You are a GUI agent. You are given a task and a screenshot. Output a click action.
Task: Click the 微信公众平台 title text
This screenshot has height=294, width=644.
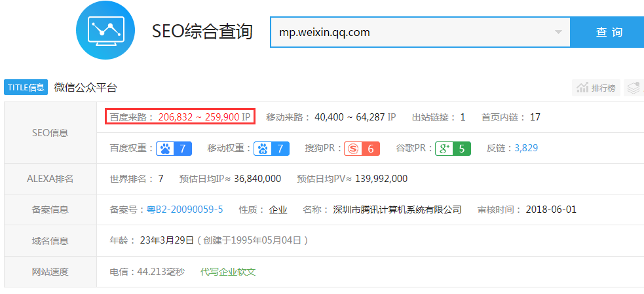coord(85,88)
